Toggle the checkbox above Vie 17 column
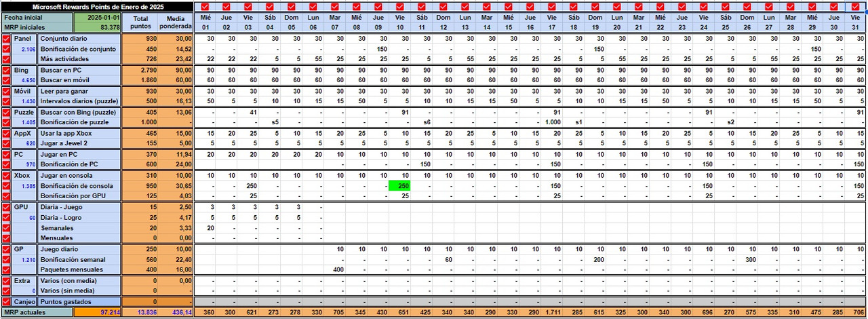Image resolution: width=868 pixels, height=319 pixels. point(551,7)
